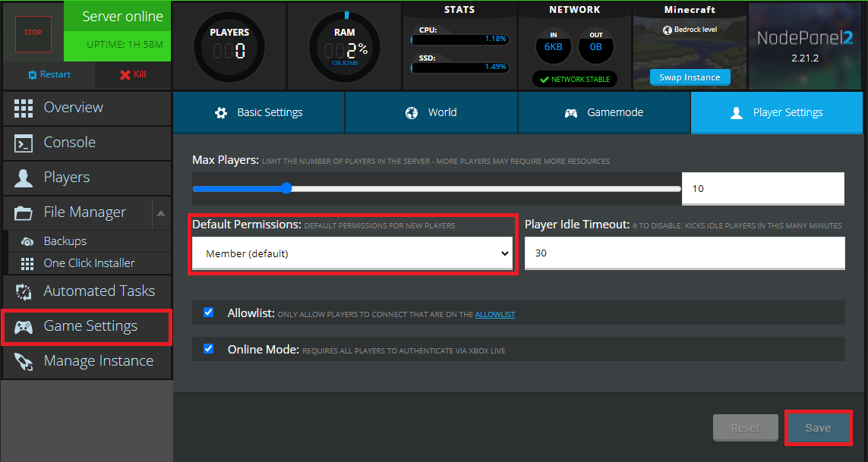Click the Max Players slider handle
Screen dimensions: 868x462
coord(286,188)
